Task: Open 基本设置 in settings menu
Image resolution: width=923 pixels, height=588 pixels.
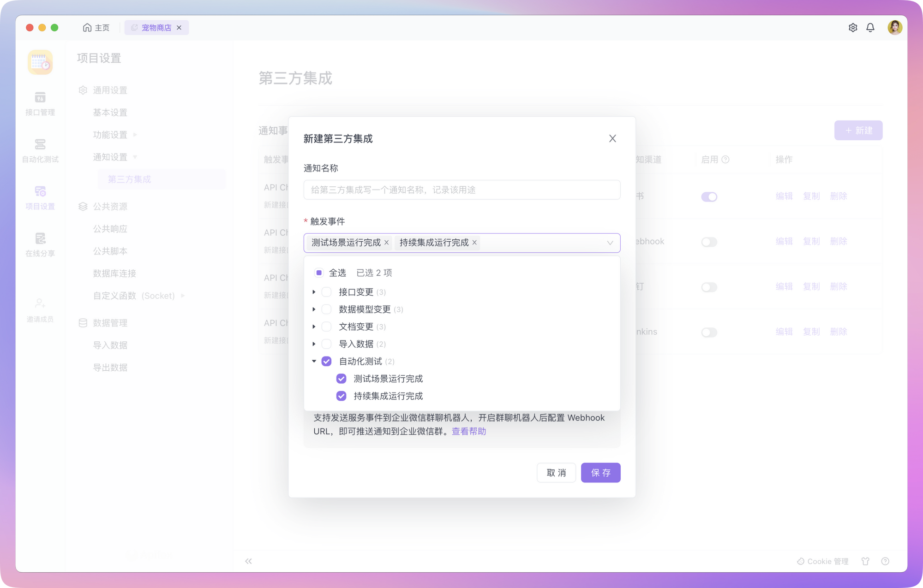Action: pos(110,113)
